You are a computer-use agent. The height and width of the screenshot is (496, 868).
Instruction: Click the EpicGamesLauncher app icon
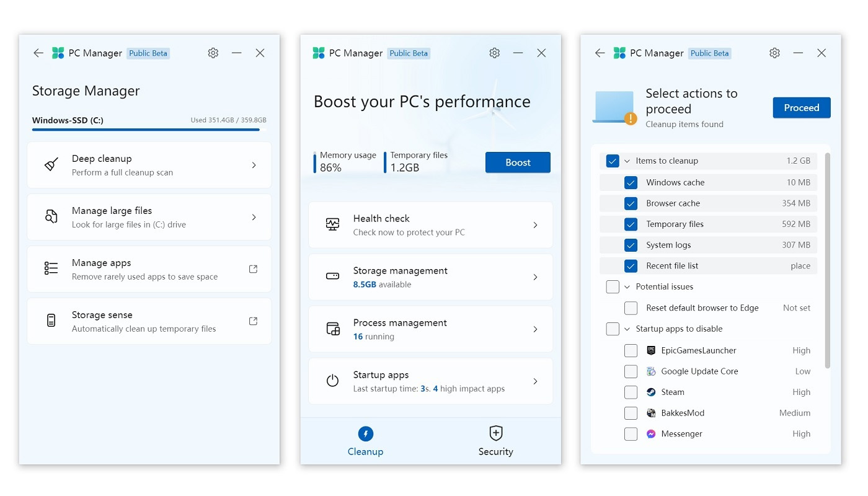[x=651, y=350]
